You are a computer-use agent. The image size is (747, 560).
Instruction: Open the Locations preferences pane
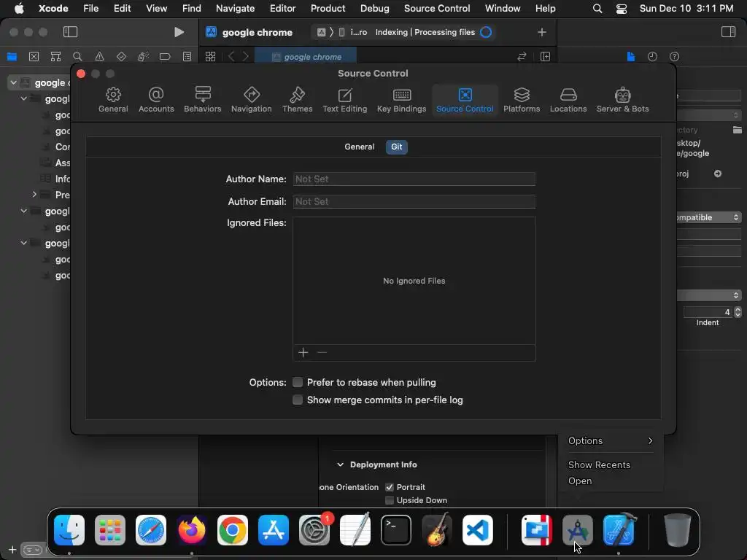568,100
